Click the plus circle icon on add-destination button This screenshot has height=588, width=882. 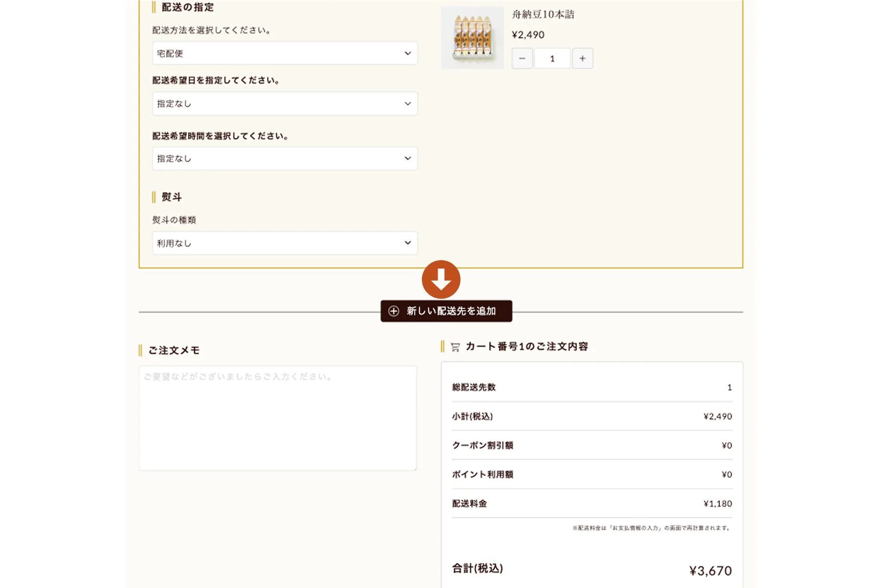(393, 311)
